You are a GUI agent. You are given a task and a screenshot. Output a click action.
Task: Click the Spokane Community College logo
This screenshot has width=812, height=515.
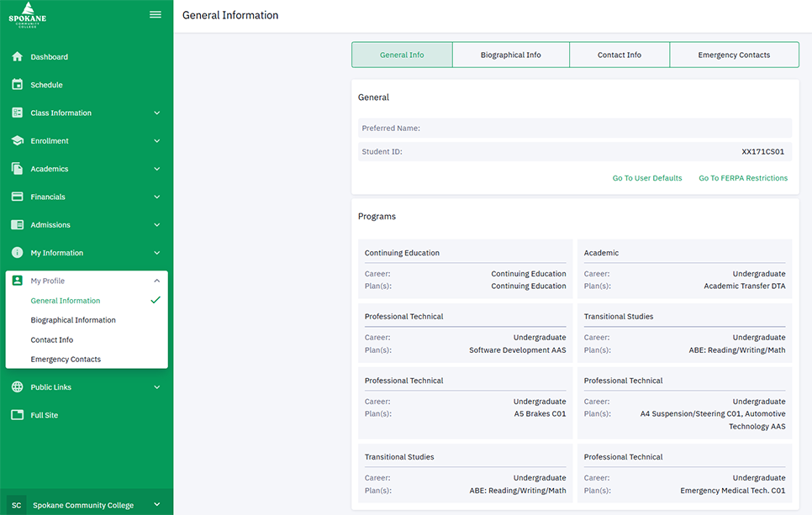[28, 14]
